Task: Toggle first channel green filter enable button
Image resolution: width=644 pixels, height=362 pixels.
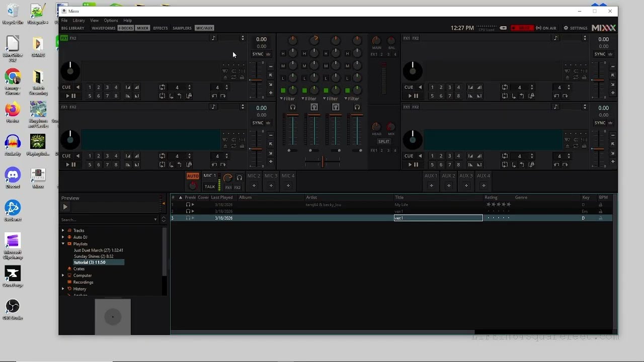Action: pos(283,90)
